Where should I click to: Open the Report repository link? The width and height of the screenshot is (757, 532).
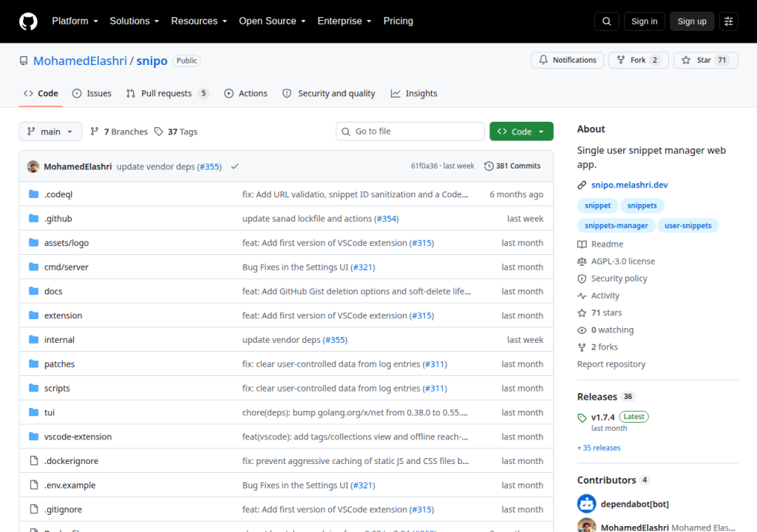[x=611, y=364]
